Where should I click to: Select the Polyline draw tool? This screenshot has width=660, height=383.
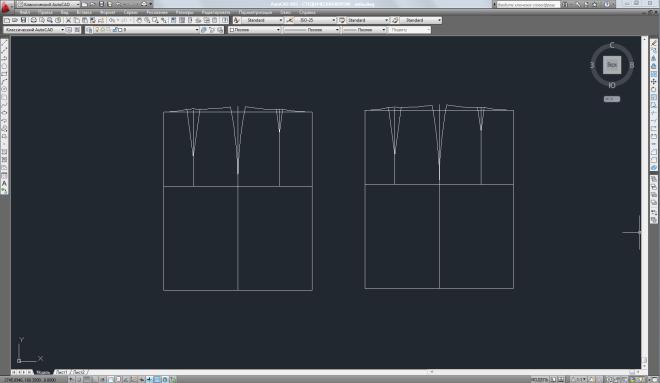(4, 58)
